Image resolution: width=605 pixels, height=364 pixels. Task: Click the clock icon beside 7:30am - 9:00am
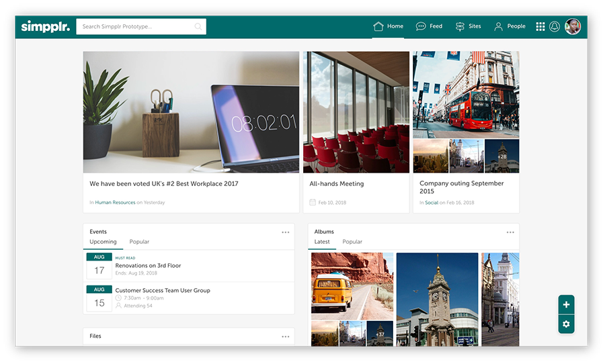pos(118,298)
